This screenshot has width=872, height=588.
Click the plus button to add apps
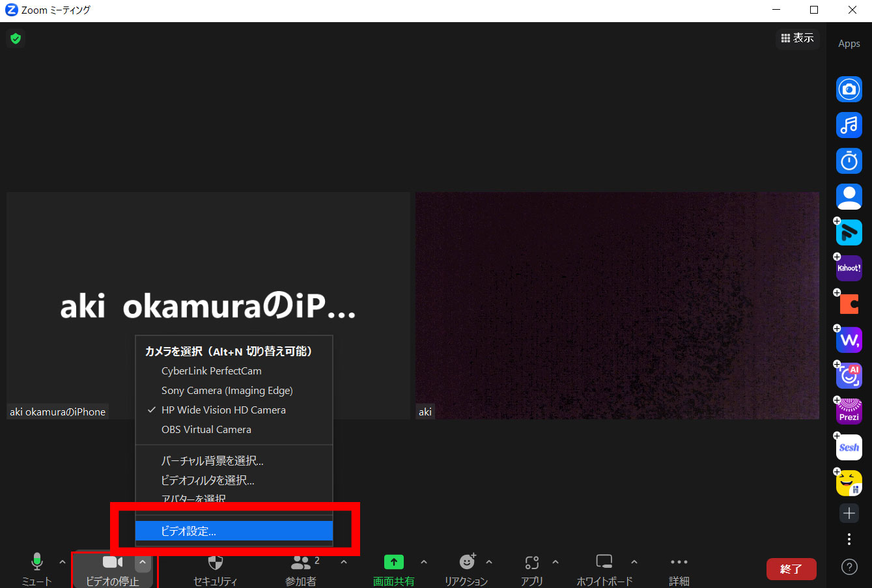click(x=849, y=513)
